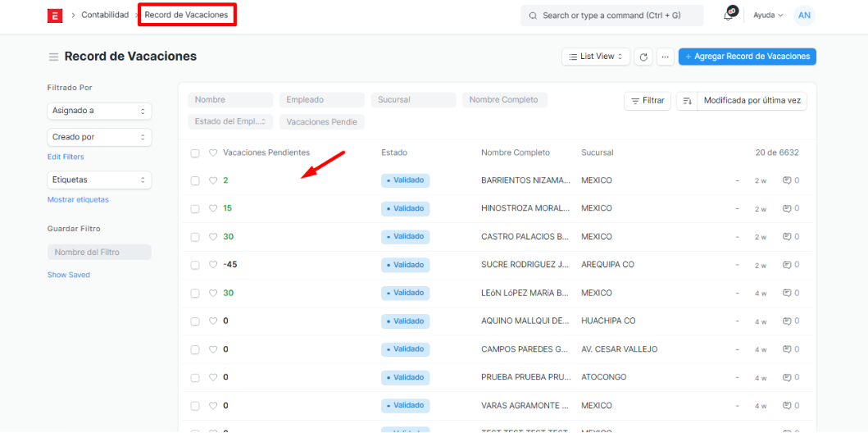Image resolution: width=868 pixels, height=433 pixels.
Task: Tick the checkbox for CASTRO PALACIOS row
Action: 195,237
